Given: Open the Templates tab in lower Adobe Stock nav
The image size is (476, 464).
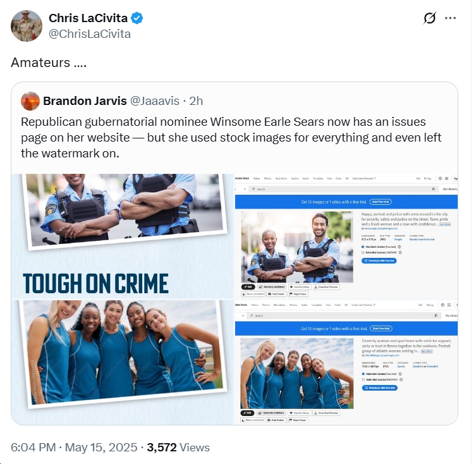Looking at the screenshot, I should (317, 305).
